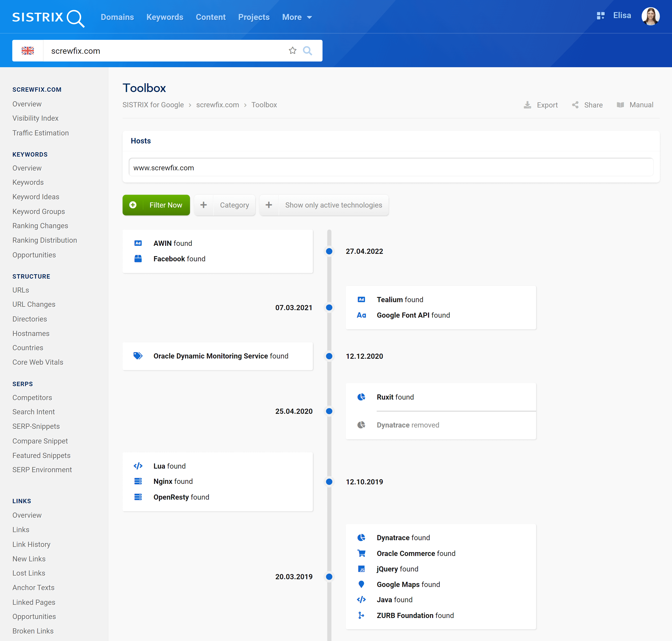Click the code icon beside Lua
Screen dimensions: 672x641
138,466
